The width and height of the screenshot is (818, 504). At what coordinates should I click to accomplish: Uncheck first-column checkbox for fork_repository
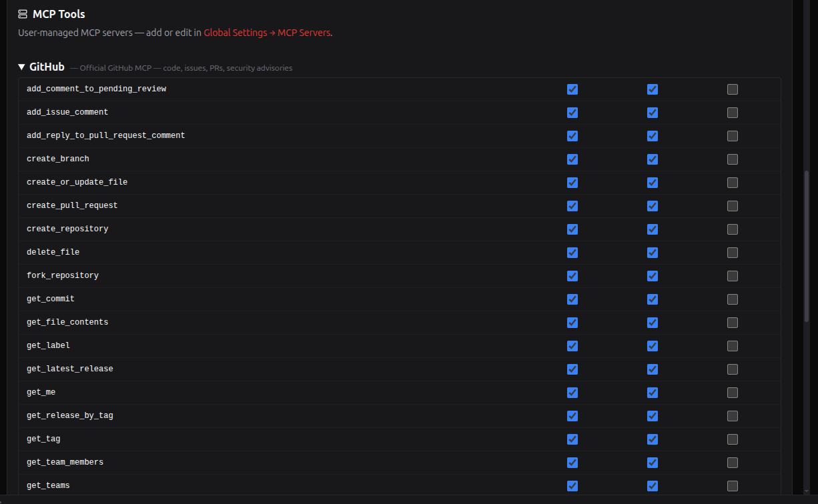572,276
